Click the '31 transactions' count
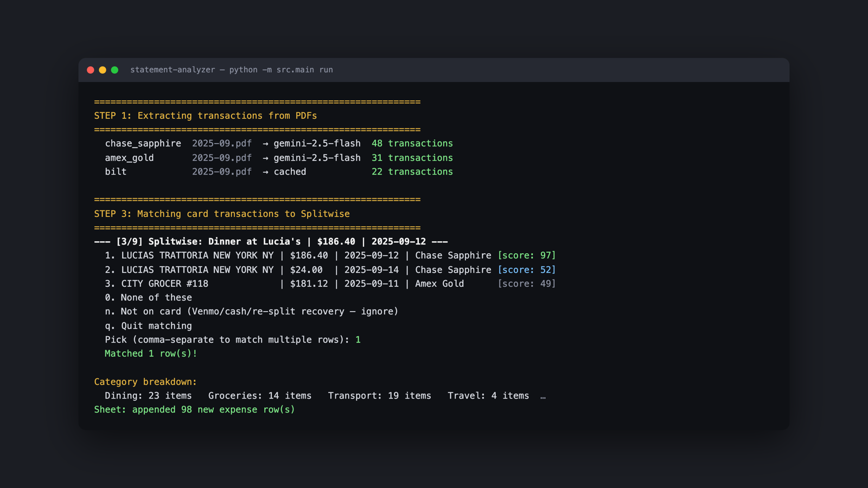This screenshot has height=488, width=868. coord(412,158)
